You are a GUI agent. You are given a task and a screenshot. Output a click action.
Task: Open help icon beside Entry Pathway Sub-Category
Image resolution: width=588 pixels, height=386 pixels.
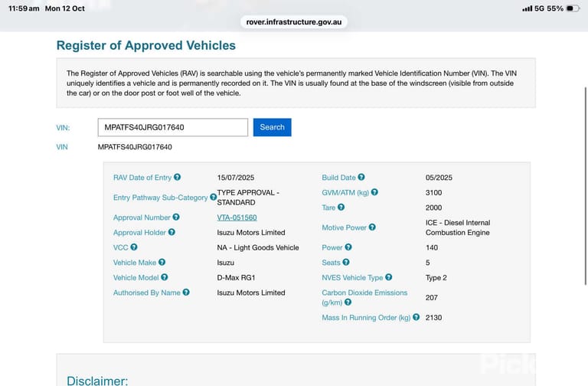pos(213,197)
